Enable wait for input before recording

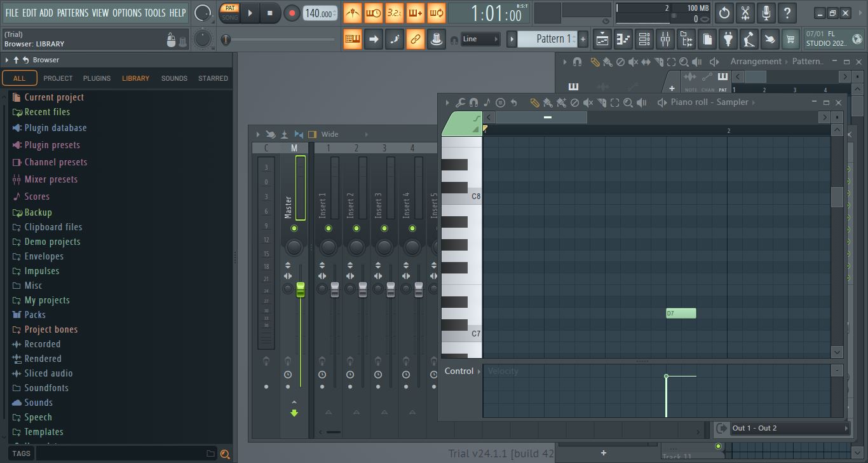(374, 13)
